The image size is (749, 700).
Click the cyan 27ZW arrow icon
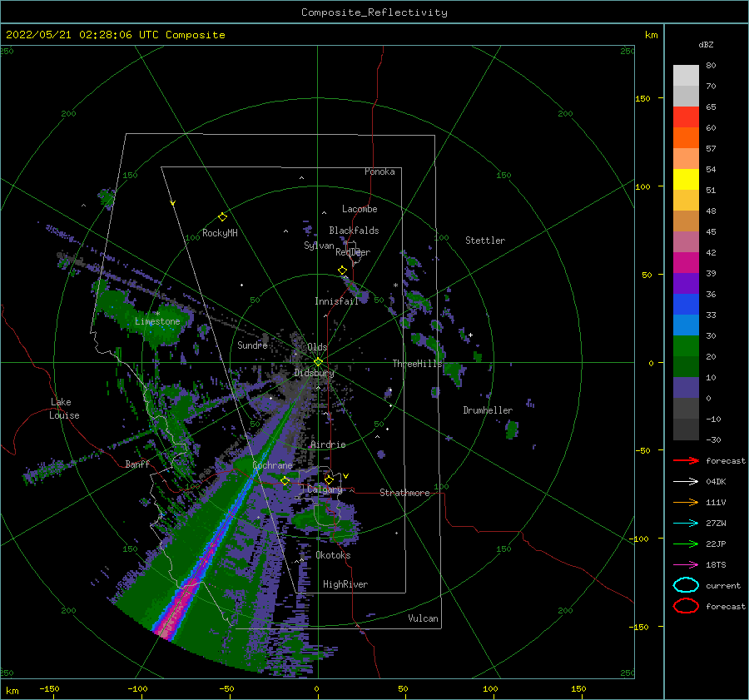686,524
